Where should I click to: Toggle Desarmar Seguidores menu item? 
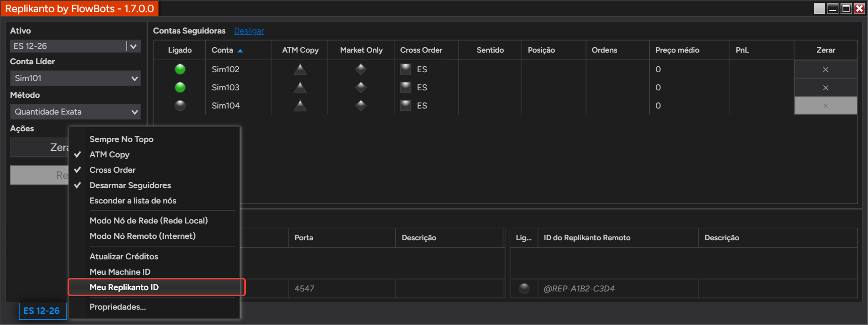click(x=154, y=185)
